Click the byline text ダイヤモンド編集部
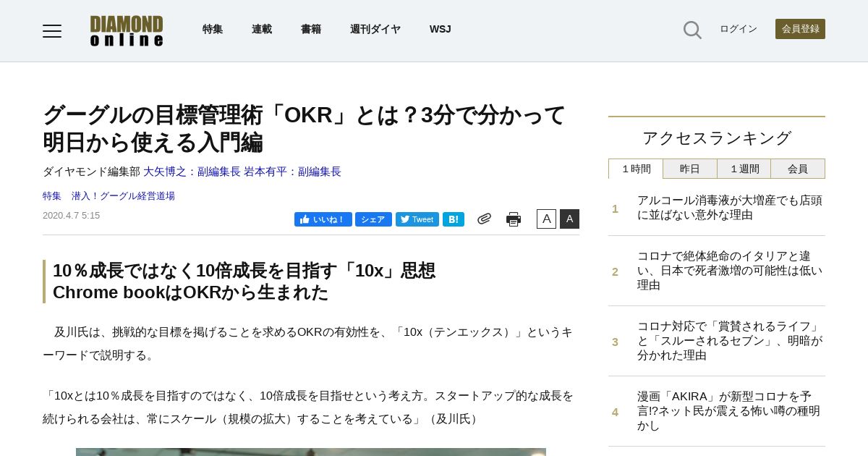Screen dimensions: 868x456 pos(91,172)
